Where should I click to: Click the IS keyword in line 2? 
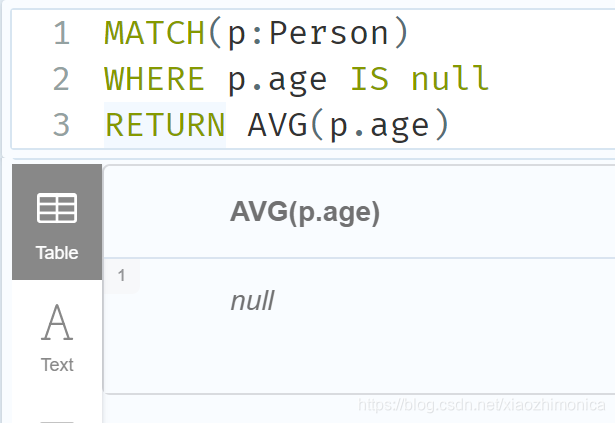tap(369, 79)
